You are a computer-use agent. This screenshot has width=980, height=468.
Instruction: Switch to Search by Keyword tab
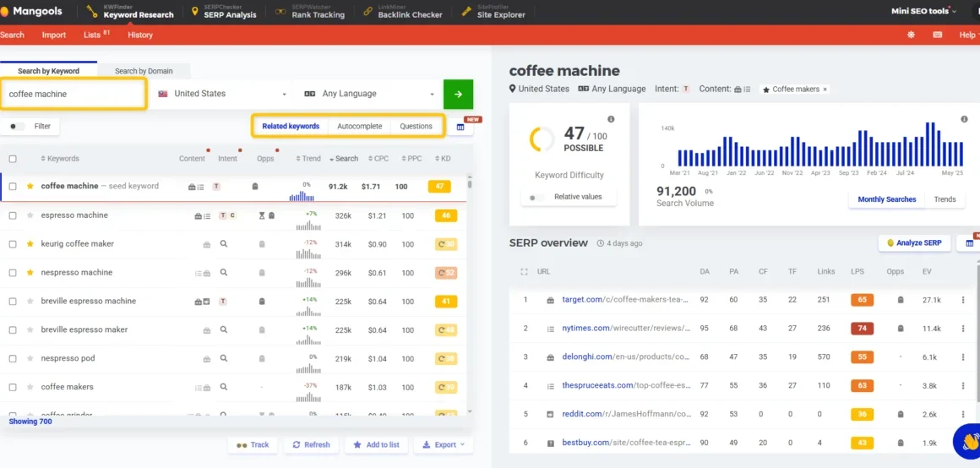(x=48, y=71)
